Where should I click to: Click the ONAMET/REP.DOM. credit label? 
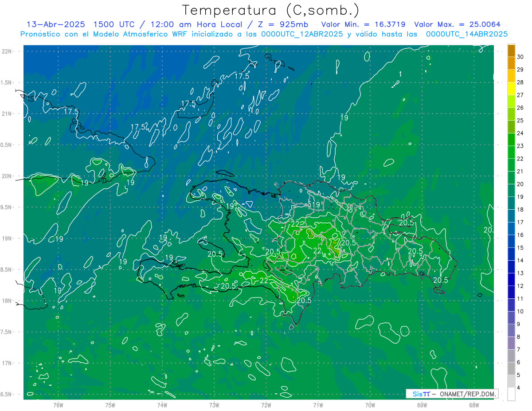tap(467, 394)
